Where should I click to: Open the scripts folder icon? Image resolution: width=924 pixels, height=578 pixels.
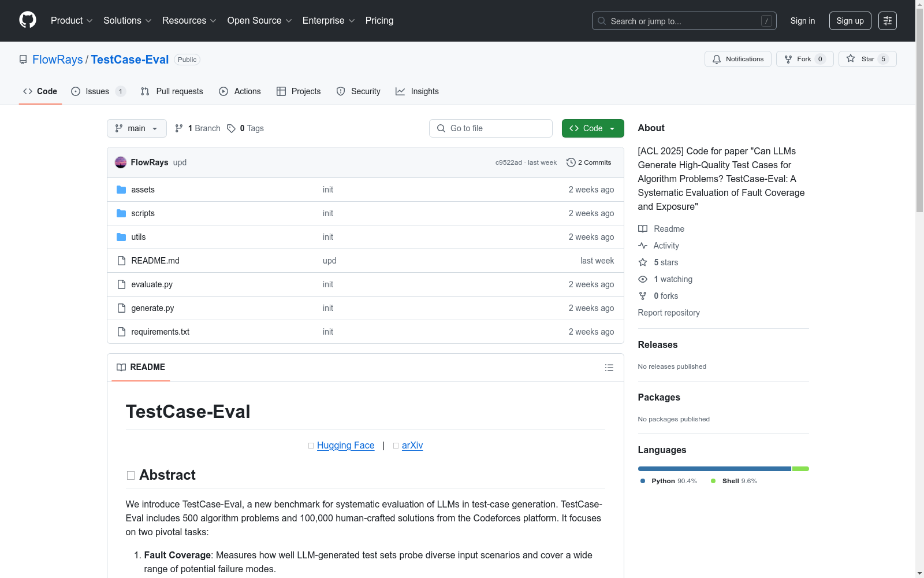click(121, 213)
